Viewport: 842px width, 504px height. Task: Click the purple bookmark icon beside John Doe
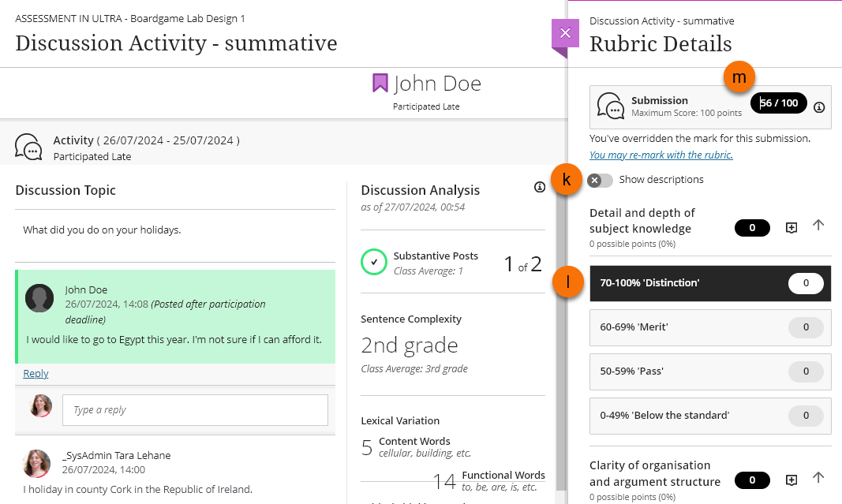(x=380, y=84)
